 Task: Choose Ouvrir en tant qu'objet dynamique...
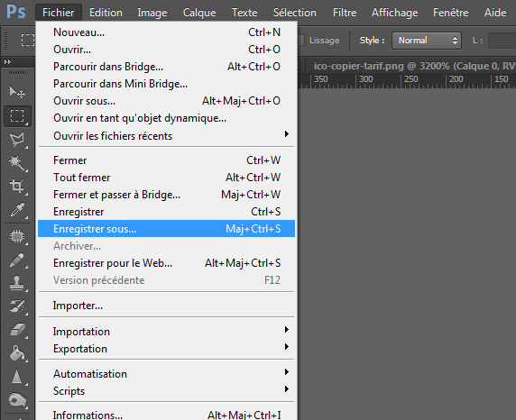[167, 118]
